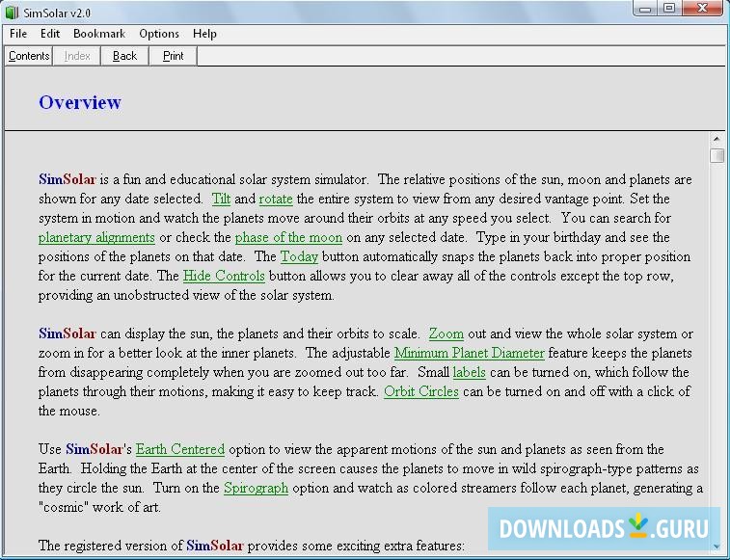Click the 'SimSolar v2.0' title text

click(57, 13)
